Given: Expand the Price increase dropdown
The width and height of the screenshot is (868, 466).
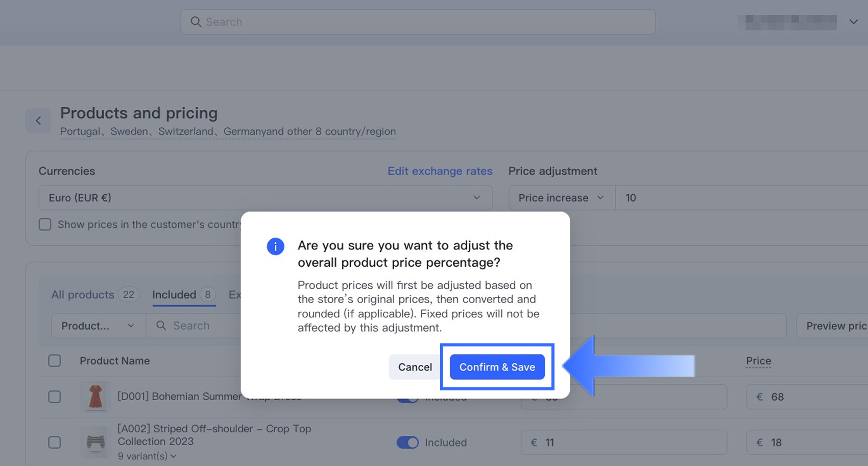Looking at the screenshot, I should 561,198.
